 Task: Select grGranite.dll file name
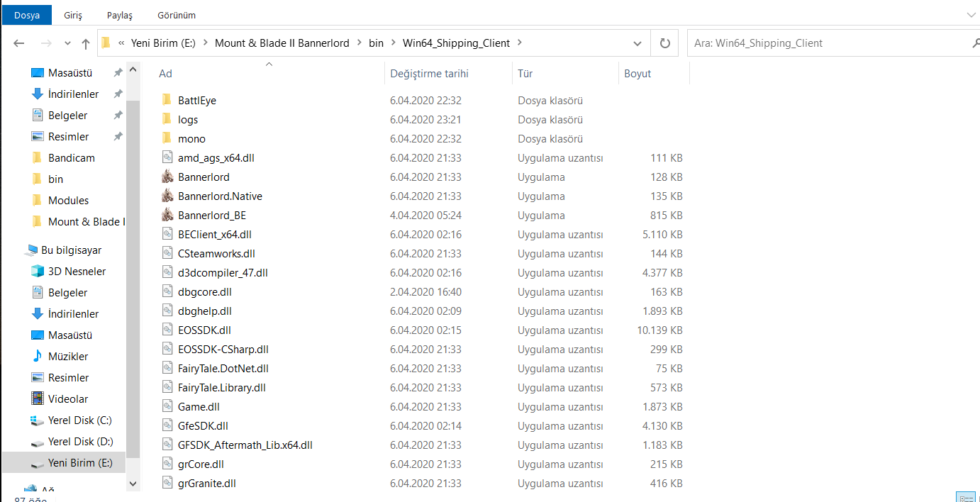click(x=207, y=484)
